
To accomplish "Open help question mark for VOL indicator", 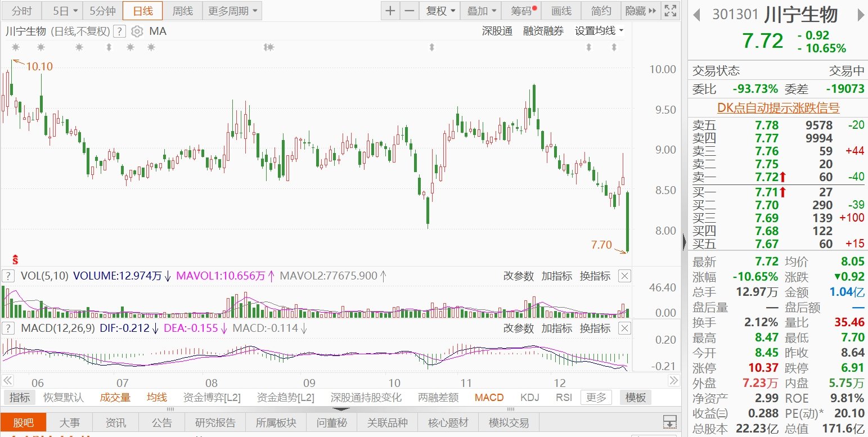I will point(8,276).
